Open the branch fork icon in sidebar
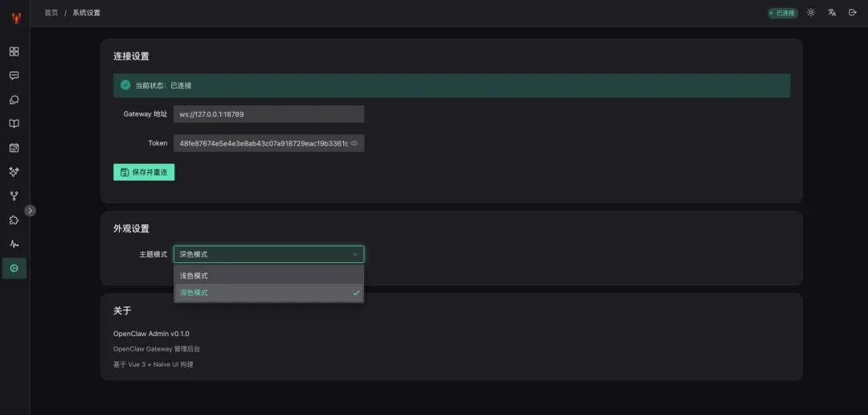 [14, 195]
